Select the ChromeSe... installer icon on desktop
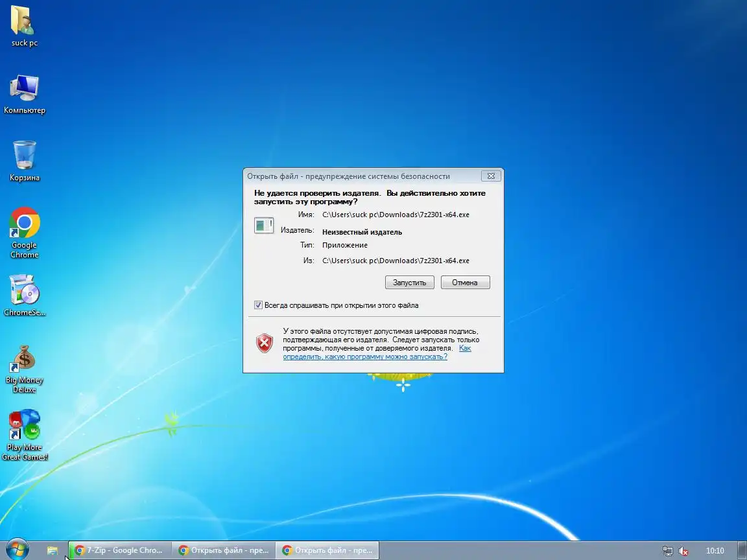This screenshot has width=747, height=560. coord(24,296)
